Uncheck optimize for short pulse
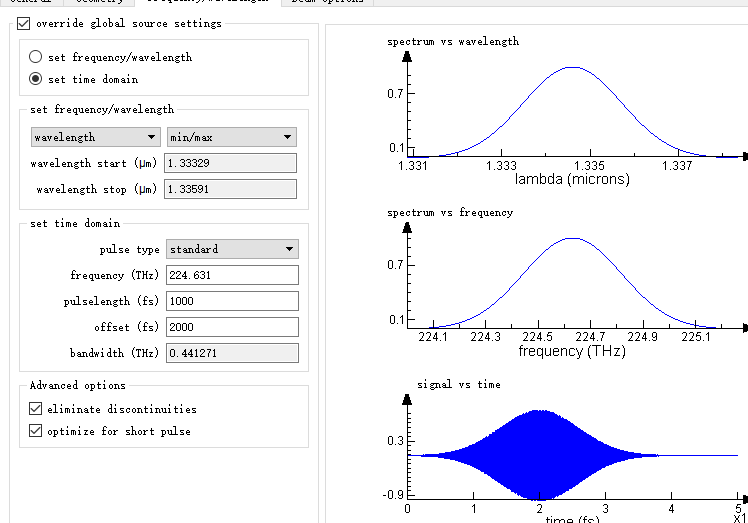This screenshot has height=523, width=748. coord(35,431)
